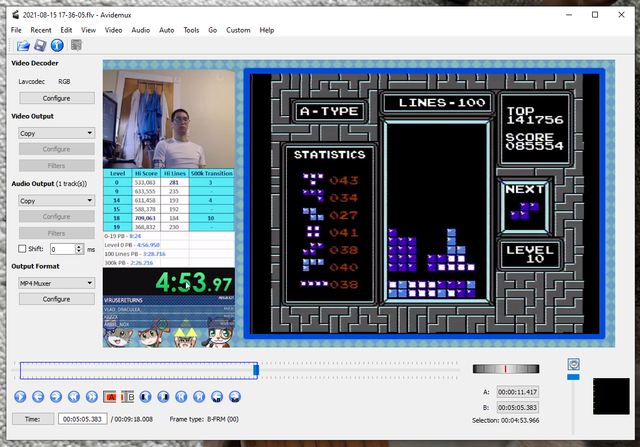Click the Selection duration 00:04:53.966 text
Viewport: 640px width, 447px height.
[505, 420]
